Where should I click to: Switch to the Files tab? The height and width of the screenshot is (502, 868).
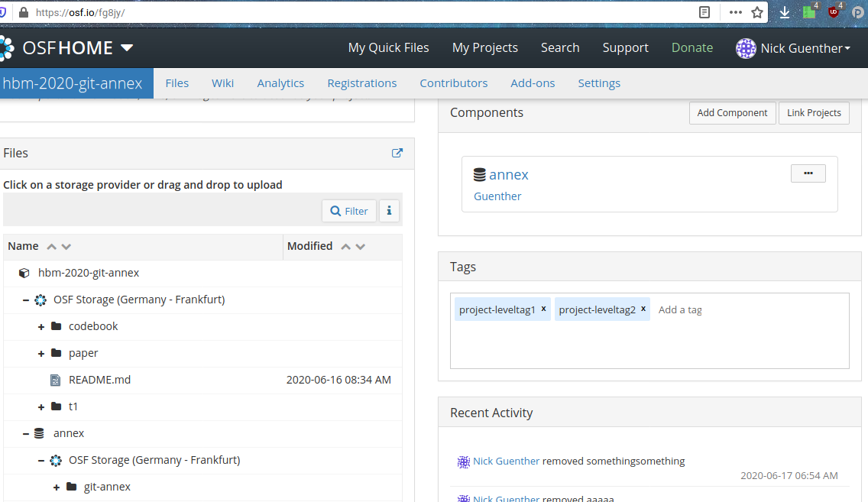coord(177,83)
